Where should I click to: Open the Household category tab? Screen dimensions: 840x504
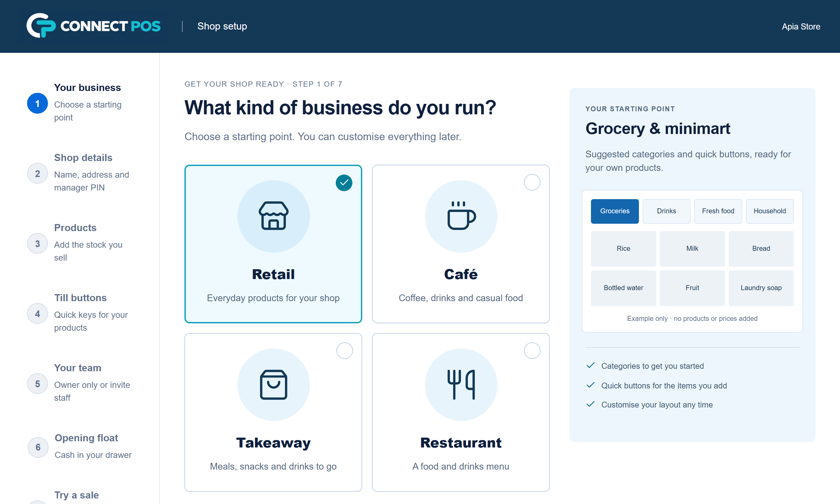pos(770,211)
